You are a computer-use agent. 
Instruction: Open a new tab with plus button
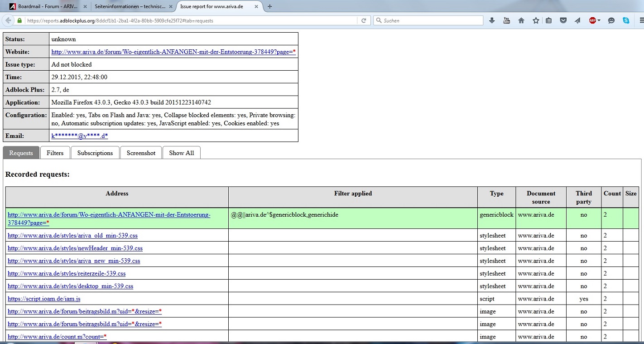pyautogui.click(x=270, y=6)
